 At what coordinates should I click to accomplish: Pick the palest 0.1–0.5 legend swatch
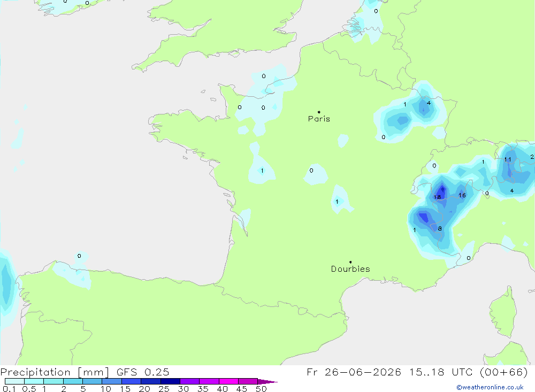click(14, 381)
